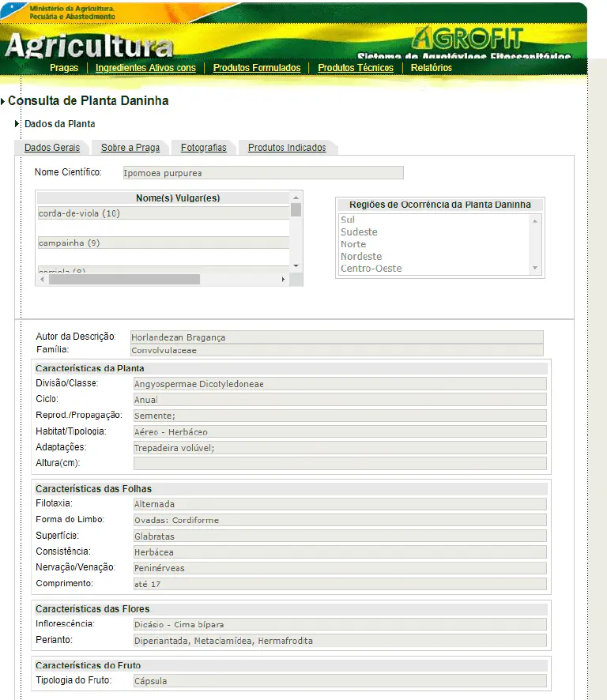Select Norte in regions list

(x=353, y=244)
